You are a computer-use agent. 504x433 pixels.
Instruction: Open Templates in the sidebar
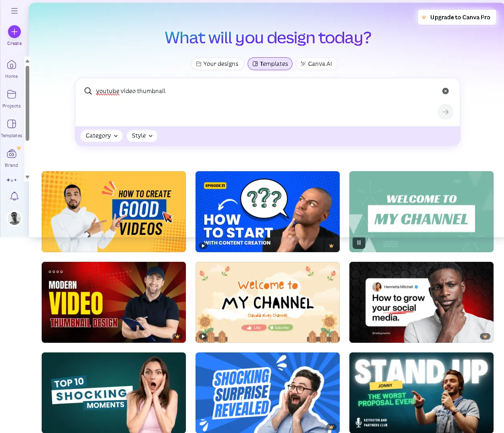click(12, 128)
